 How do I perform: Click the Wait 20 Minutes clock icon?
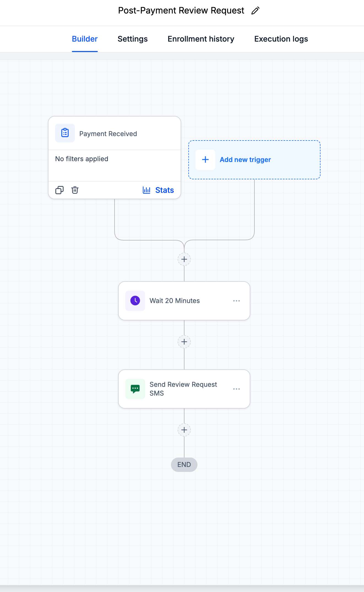click(x=135, y=301)
